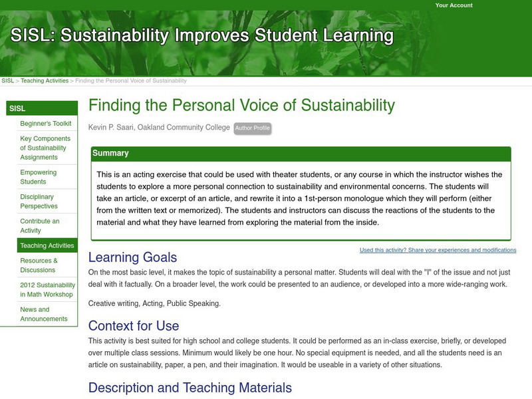The height and width of the screenshot is (399, 532).
Task: Click the Author Profile button
Action: 253,128
